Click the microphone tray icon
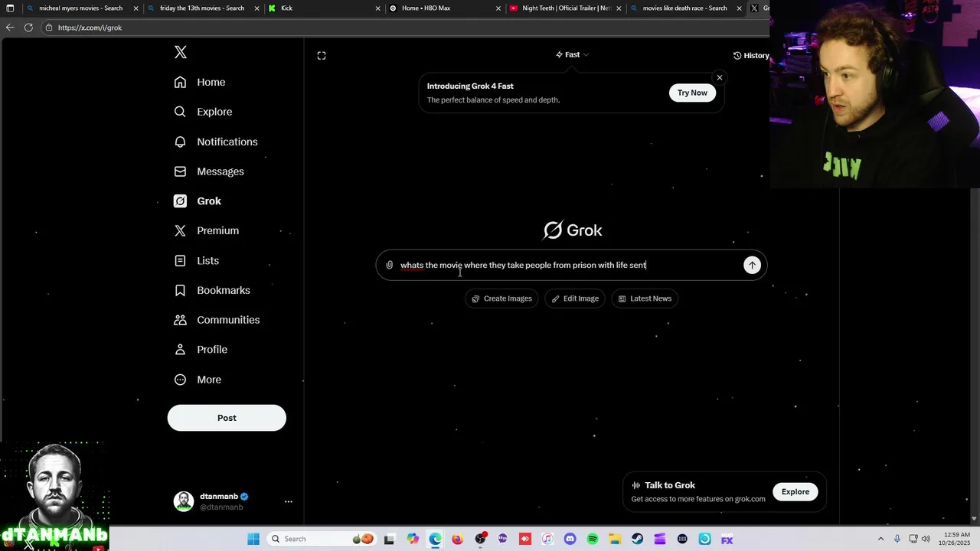 (897, 539)
